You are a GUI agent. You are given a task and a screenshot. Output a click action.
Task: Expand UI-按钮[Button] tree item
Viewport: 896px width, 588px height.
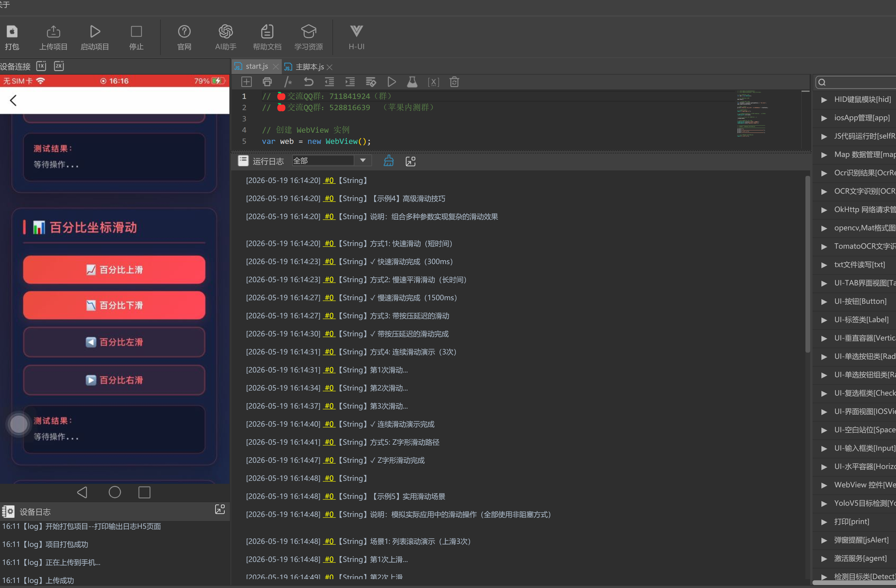pos(824,301)
